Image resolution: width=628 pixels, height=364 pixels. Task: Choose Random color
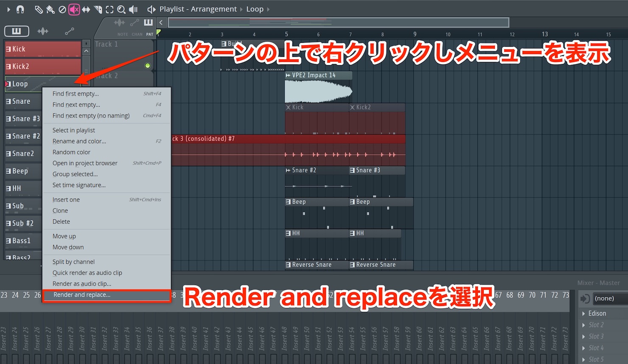tap(107, 152)
